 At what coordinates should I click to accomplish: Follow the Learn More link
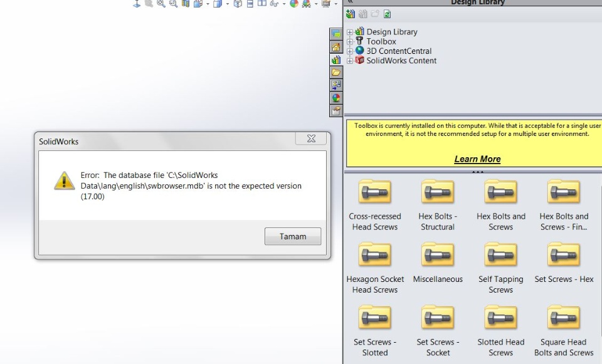tap(477, 159)
